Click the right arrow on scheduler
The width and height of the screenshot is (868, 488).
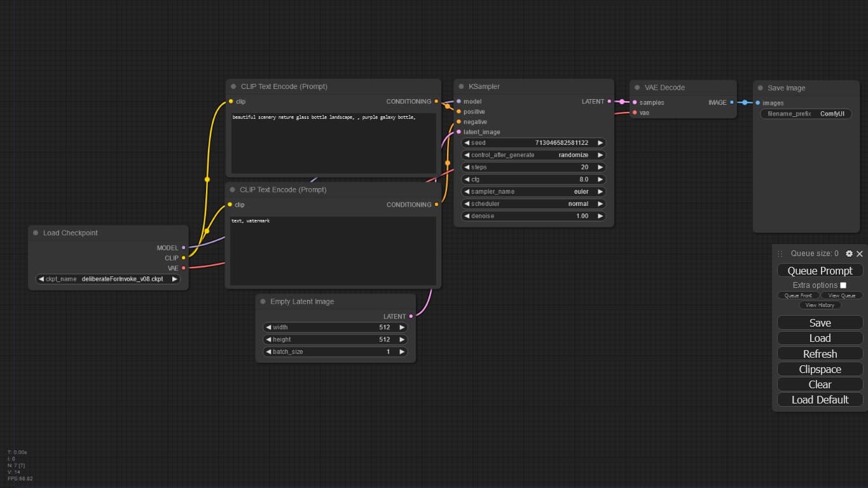(x=600, y=204)
